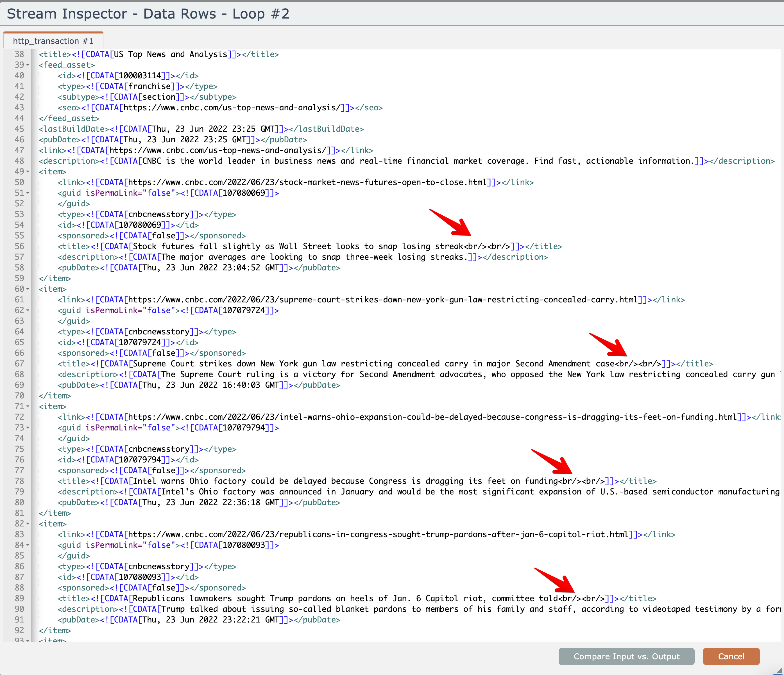Click line number 56 in the gutter
The height and width of the screenshot is (675, 784).
(19, 247)
